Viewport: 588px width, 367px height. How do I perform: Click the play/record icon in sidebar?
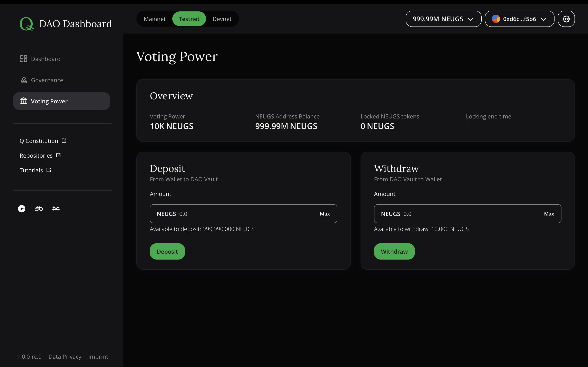21,208
